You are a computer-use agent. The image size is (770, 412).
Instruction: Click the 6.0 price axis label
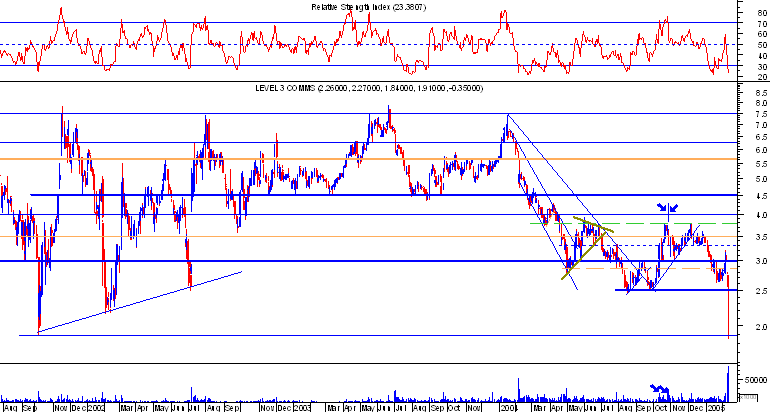(762, 150)
